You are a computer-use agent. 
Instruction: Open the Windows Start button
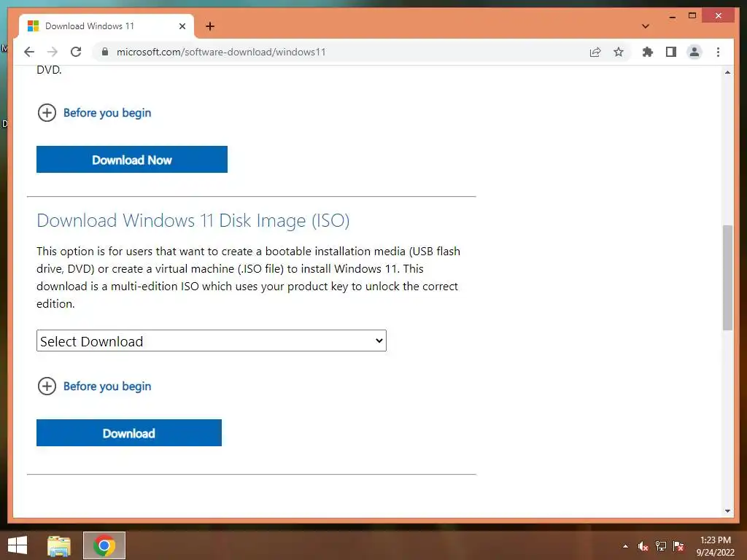(x=18, y=545)
